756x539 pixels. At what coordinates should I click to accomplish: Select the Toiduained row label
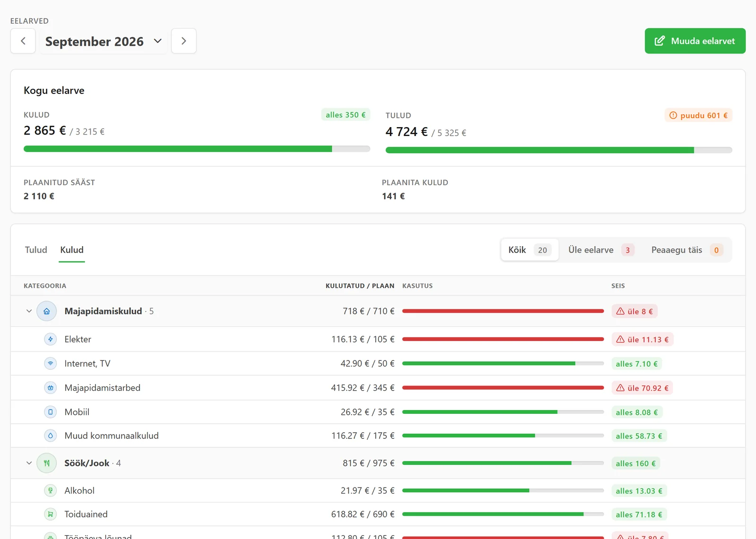point(86,514)
